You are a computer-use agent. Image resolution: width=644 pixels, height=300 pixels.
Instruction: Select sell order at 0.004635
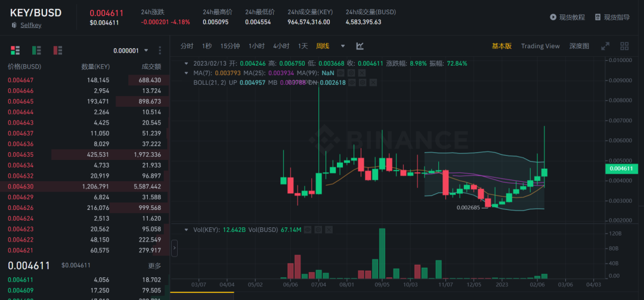[84, 155]
